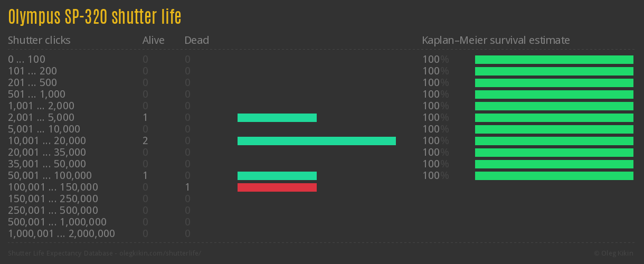This screenshot has height=264, width=644.
Task: Select the '1,000,001 ... 2,000,000' row label
Action: [61, 234]
